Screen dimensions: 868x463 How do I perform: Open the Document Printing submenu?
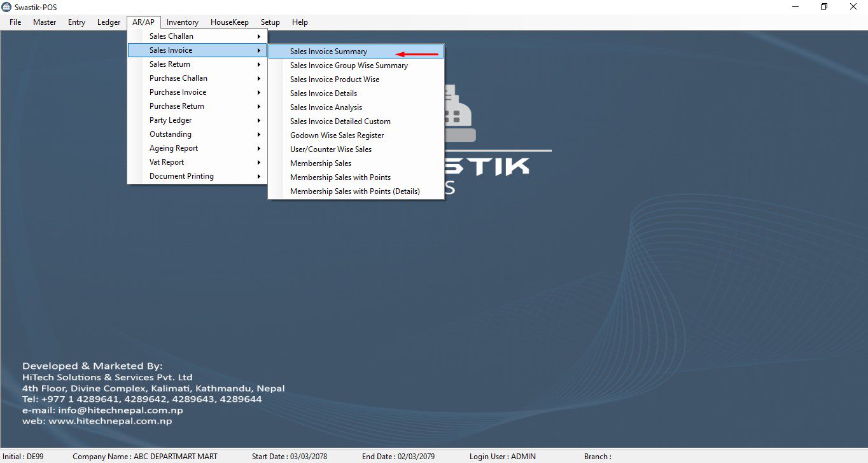(x=181, y=176)
